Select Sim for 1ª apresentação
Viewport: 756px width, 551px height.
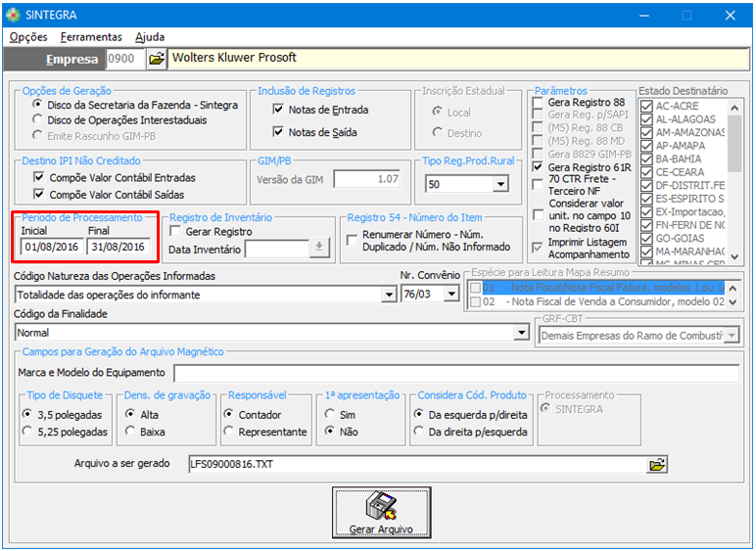[x=330, y=414]
